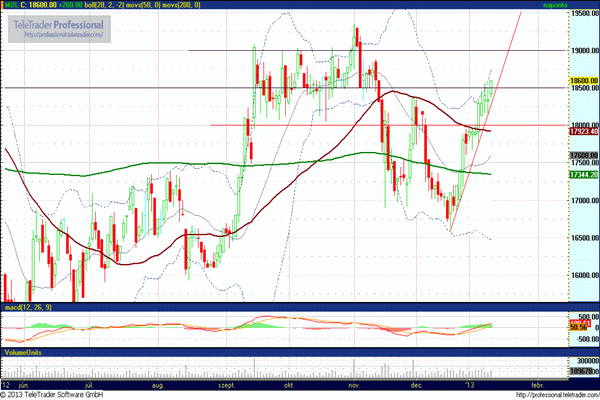Click the -500.00 MACD axis label
The width and height of the screenshot is (600, 400).
tap(587, 339)
